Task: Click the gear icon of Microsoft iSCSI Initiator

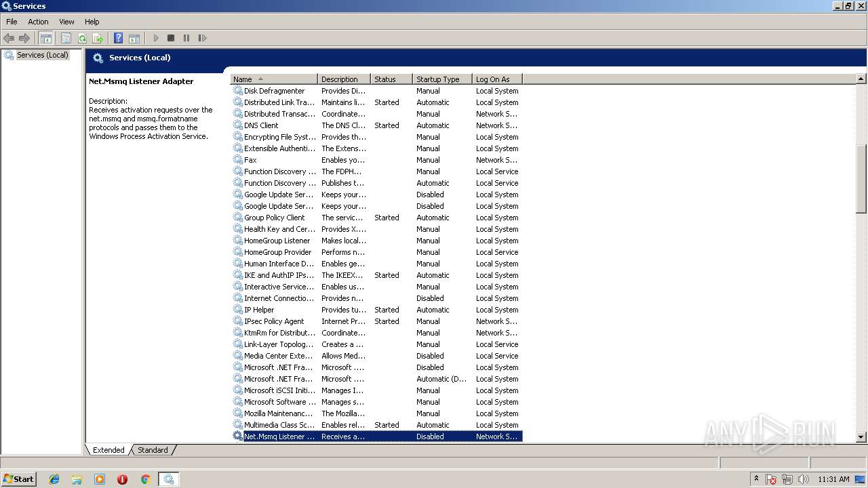Action: tap(238, 390)
